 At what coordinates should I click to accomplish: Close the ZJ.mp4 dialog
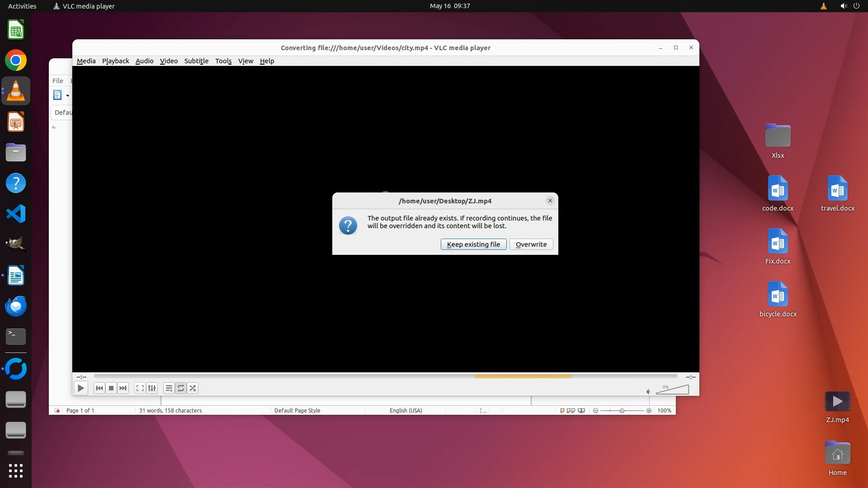550,201
